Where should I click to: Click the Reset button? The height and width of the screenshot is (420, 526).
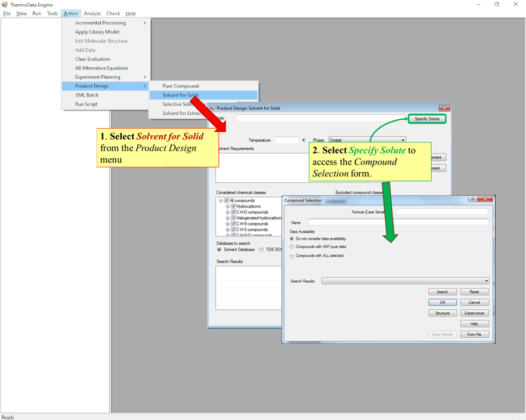pos(474,292)
